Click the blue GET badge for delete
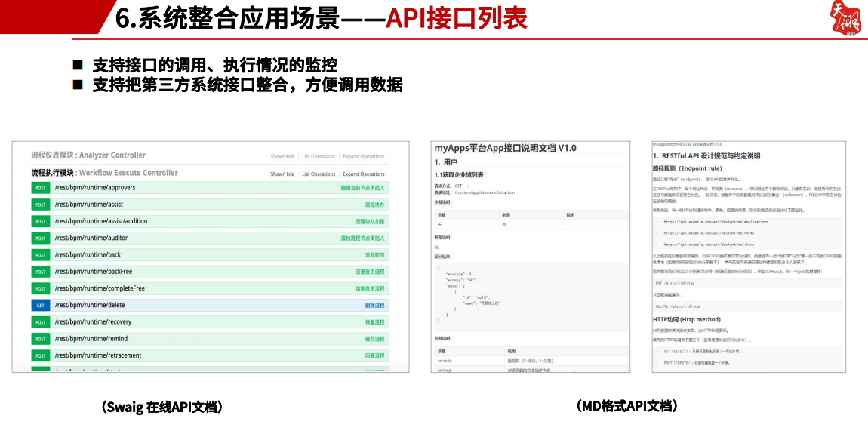This screenshot has height=443, width=868. pos(41,305)
